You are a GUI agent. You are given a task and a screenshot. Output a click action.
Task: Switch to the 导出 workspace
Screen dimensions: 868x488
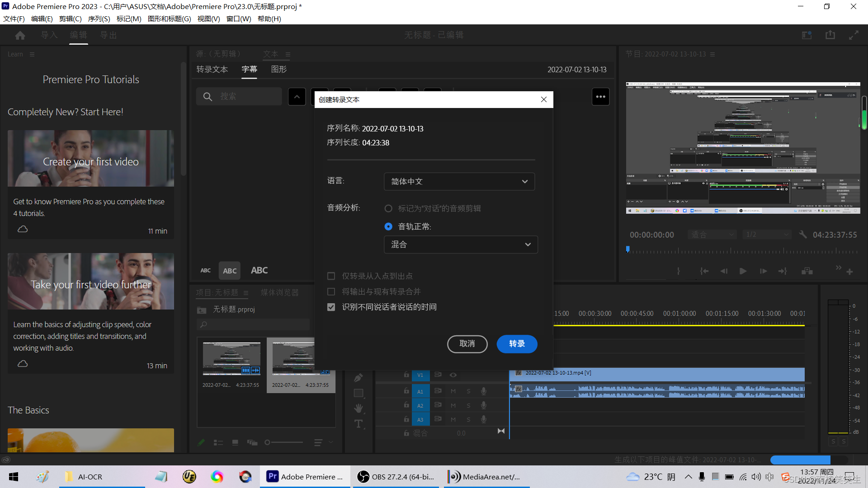(108, 35)
